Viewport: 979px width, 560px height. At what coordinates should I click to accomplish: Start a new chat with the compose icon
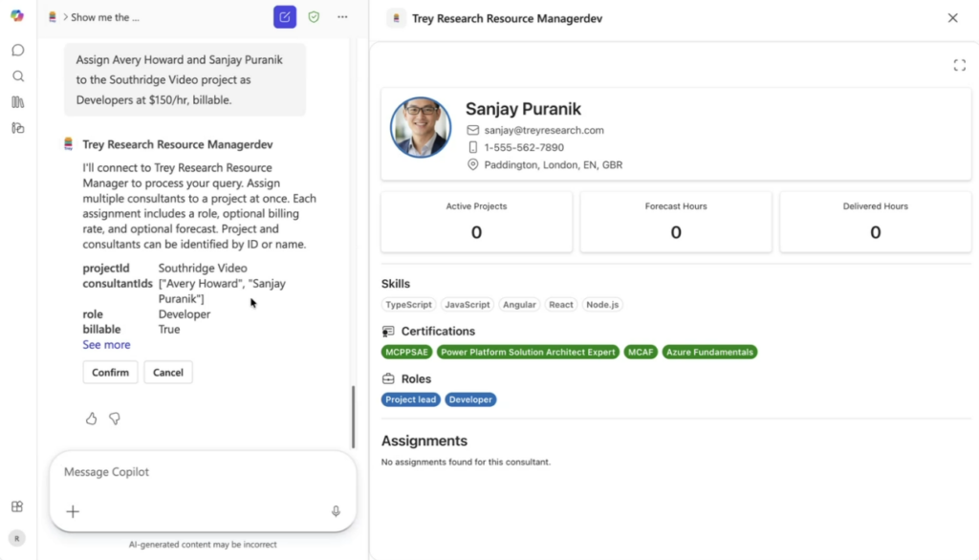pyautogui.click(x=285, y=17)
